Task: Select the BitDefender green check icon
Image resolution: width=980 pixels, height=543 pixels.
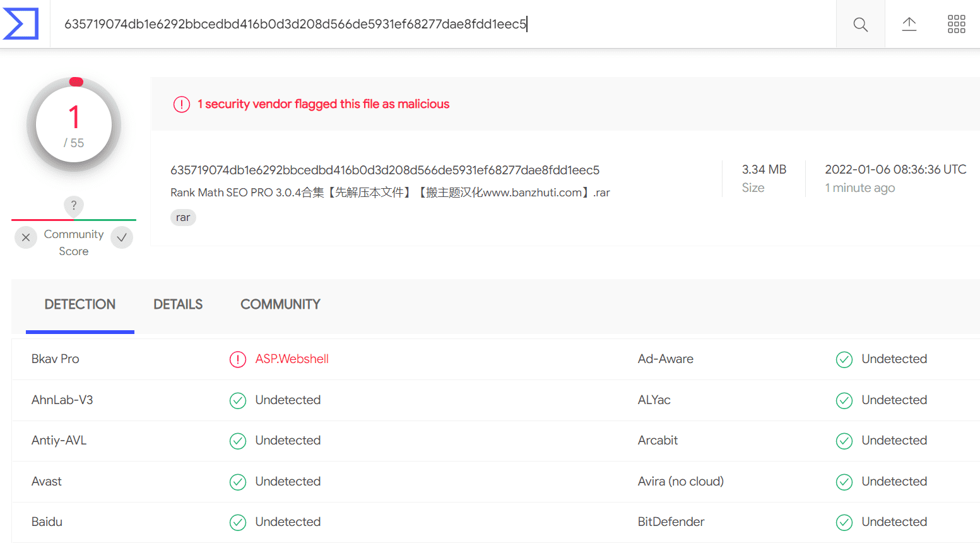Action: [x=844, y=522]
